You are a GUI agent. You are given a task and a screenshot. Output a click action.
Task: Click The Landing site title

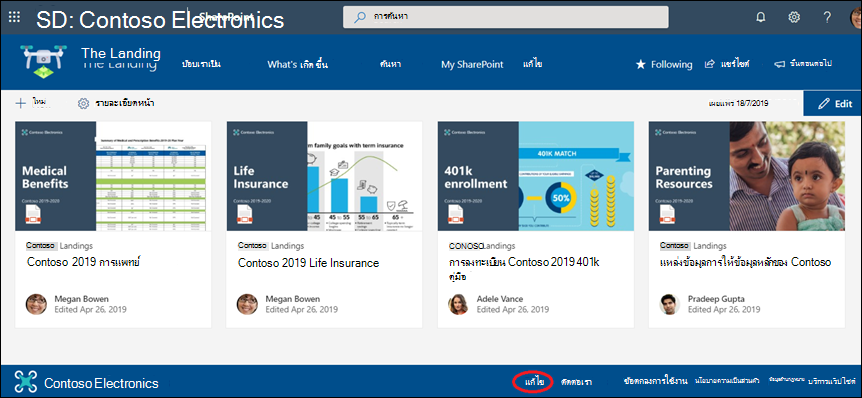(121, 54)
